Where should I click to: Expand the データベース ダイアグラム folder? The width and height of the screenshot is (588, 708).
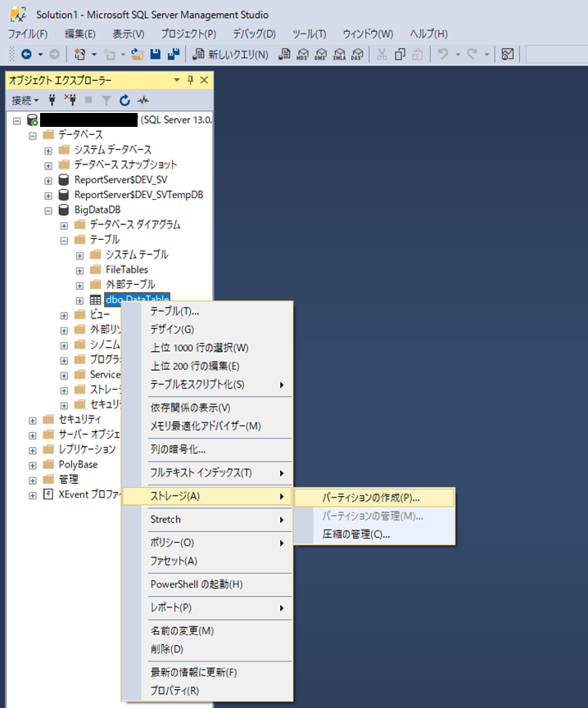click(64, 225)
